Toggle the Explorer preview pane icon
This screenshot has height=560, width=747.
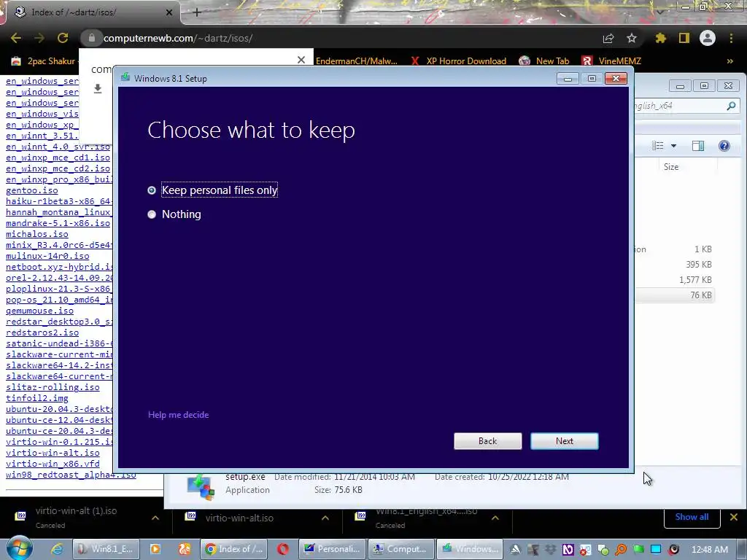click(698, 146)
